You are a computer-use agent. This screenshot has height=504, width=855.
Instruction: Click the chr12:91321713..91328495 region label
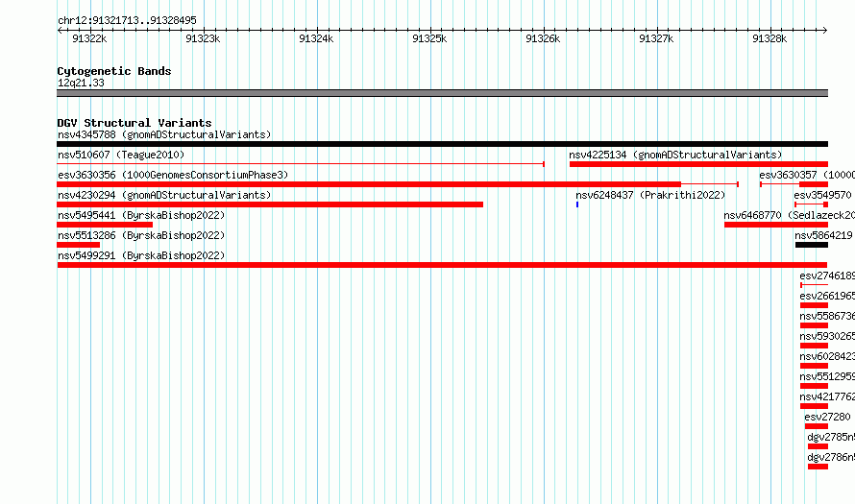(x=127, y=21)
